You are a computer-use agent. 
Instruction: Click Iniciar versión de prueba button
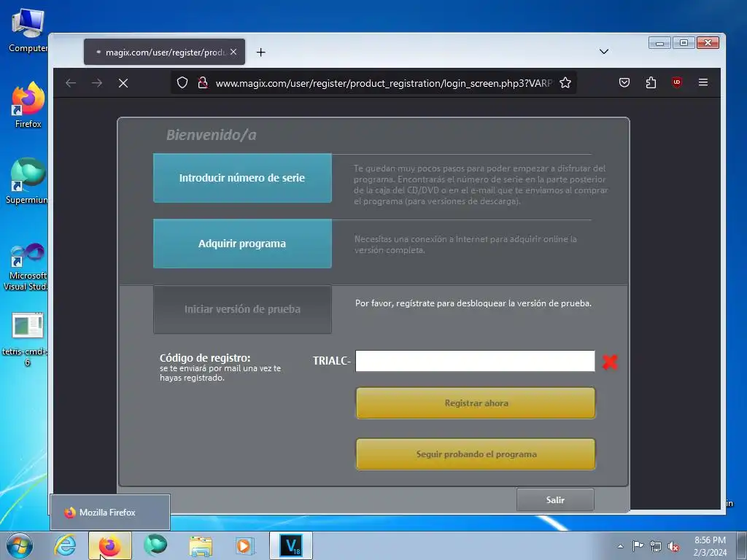(242, 309)
